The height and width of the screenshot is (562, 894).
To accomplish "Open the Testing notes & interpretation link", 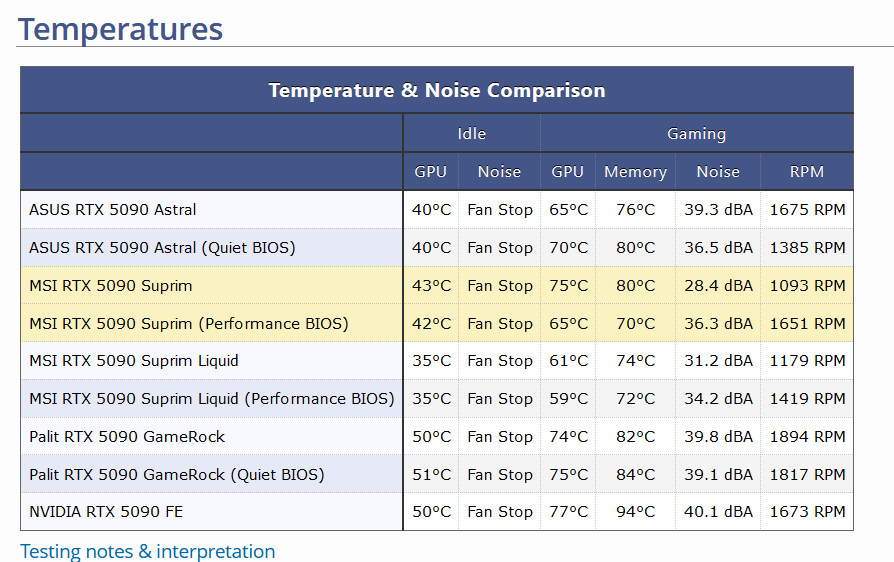I will pos(147,551).
